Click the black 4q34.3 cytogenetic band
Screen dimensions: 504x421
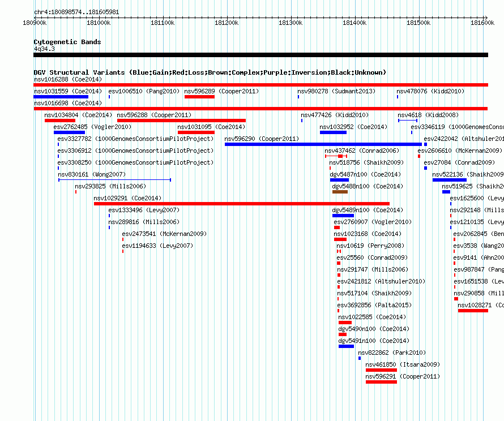(260, 55)
